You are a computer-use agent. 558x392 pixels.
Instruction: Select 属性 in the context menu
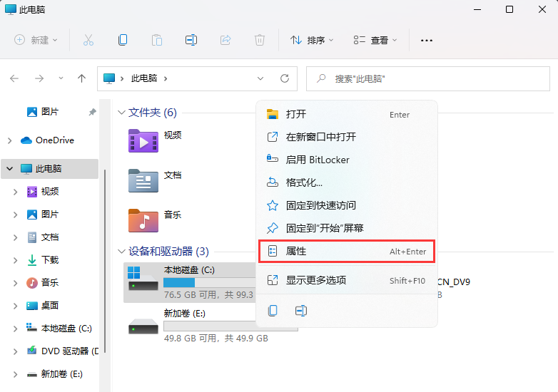click(x=295, y=252)
